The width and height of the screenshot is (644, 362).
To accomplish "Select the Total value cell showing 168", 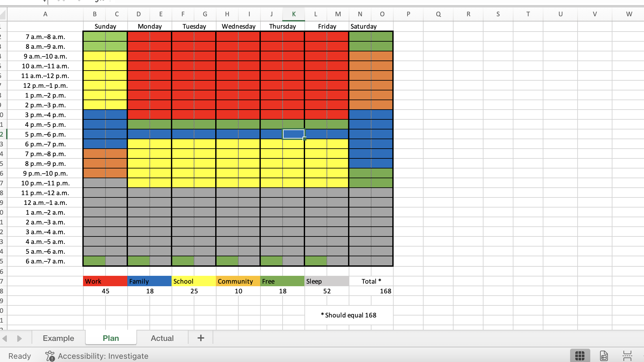I will (x=371, y=291).
